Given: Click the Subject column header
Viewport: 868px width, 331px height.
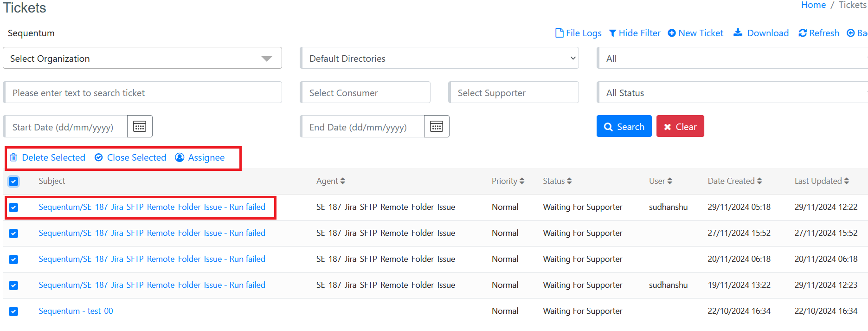Looking at the screenshot, I should tap(51, 181).
